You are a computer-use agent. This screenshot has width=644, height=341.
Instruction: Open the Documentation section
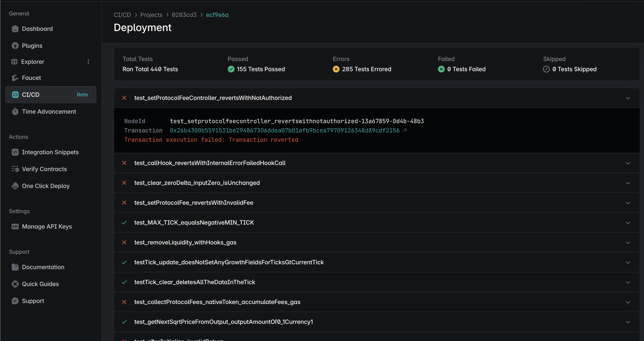43,267
